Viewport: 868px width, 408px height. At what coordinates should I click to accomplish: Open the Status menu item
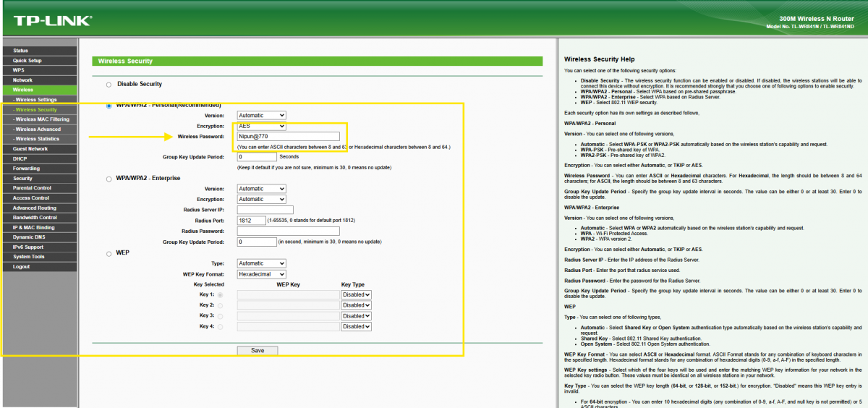click(x=38, y=51)
